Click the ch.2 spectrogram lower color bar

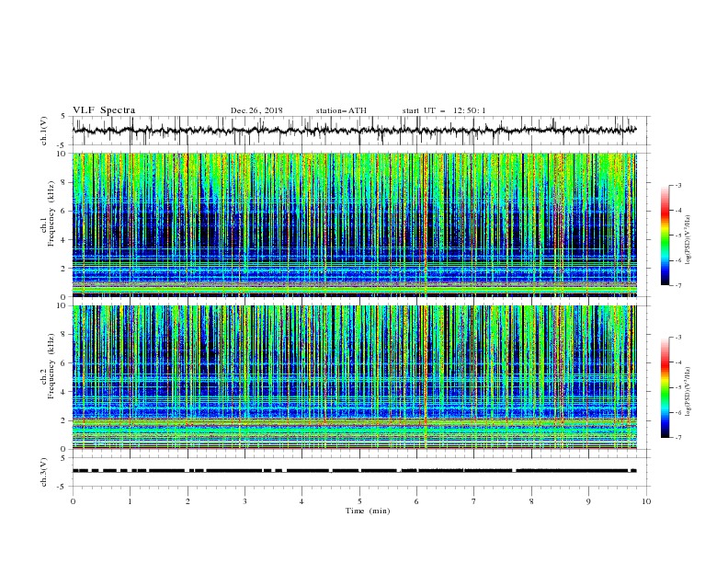[665, 387]
